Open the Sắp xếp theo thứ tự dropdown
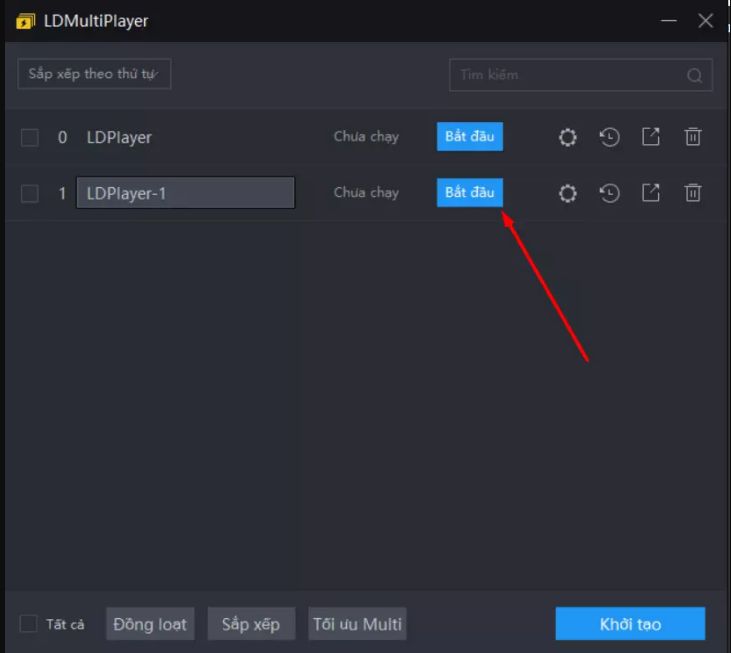Screen dimensions: 731x653 tap(94, 74)
